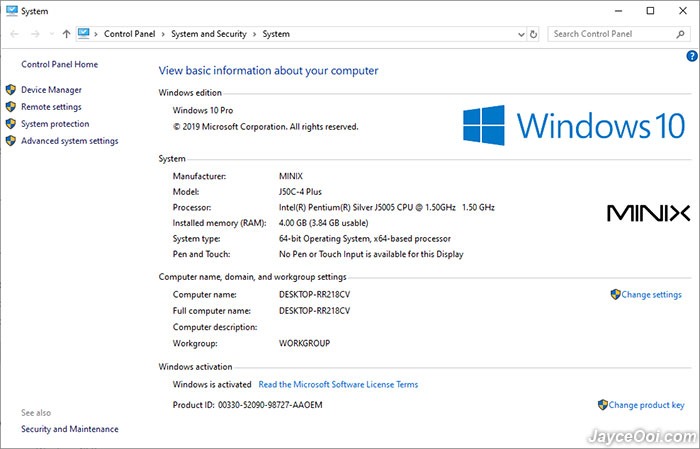Click the shield icon next to Change settings
This screenshot has width=700, height=449.
click(616, 294)
